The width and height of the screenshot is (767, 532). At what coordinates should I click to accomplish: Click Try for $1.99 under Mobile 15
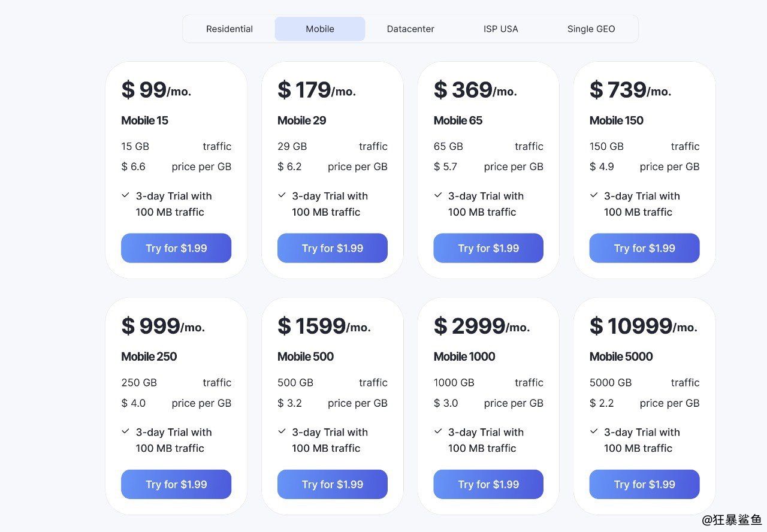(x=176, y=248)
